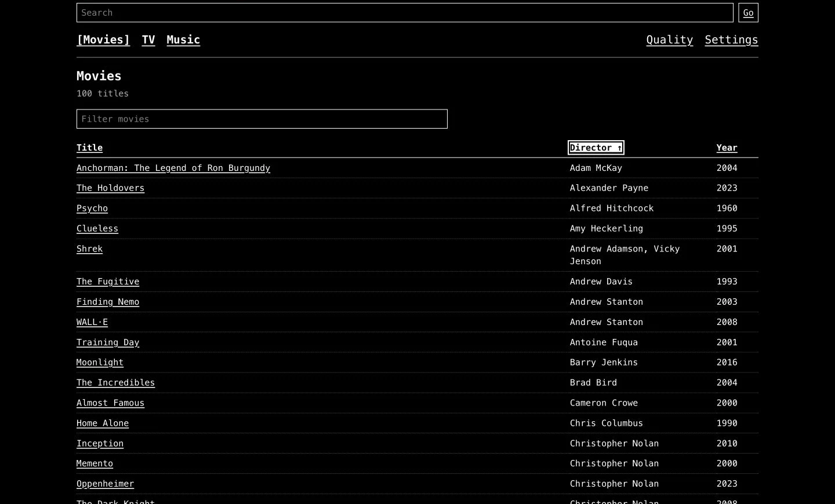The image size is (835, 504).
Task: Click Andrew Adamson, Vicky Jenson cell
Action: click(625, 255)
